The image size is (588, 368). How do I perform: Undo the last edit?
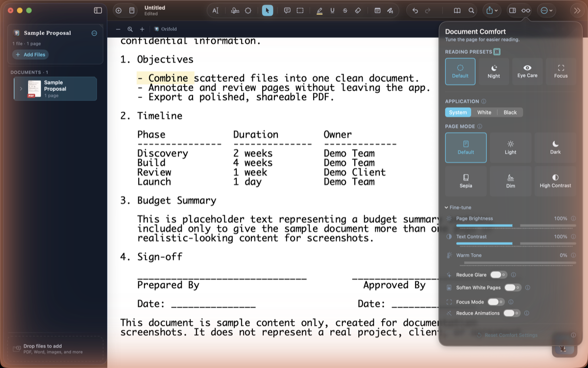[415, 10]
